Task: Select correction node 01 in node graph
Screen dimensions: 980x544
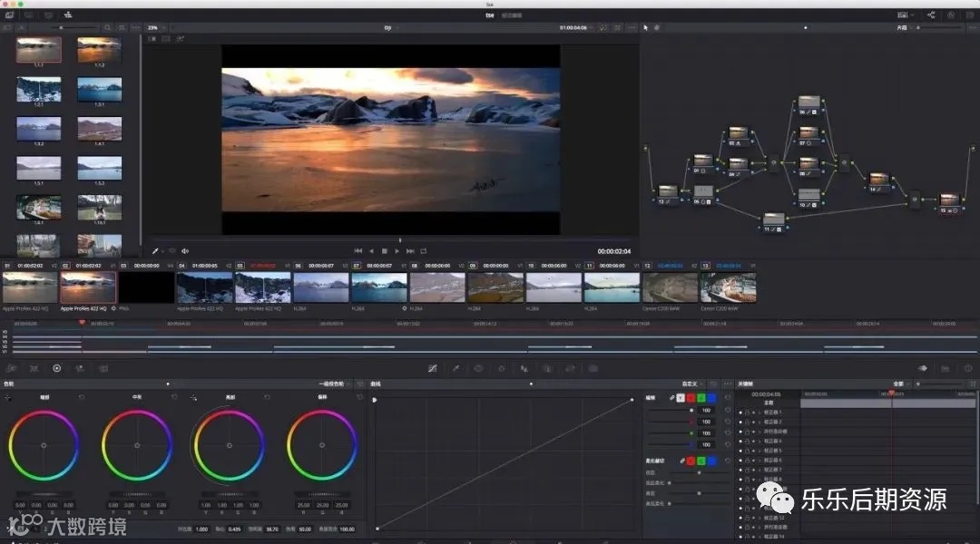Action: point(701,164)
